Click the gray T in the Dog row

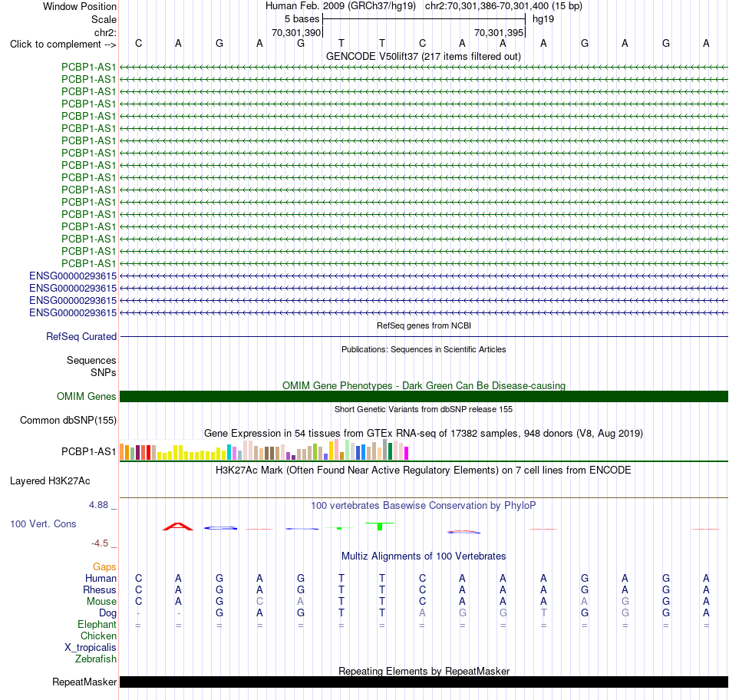click(x=543, y=613)
